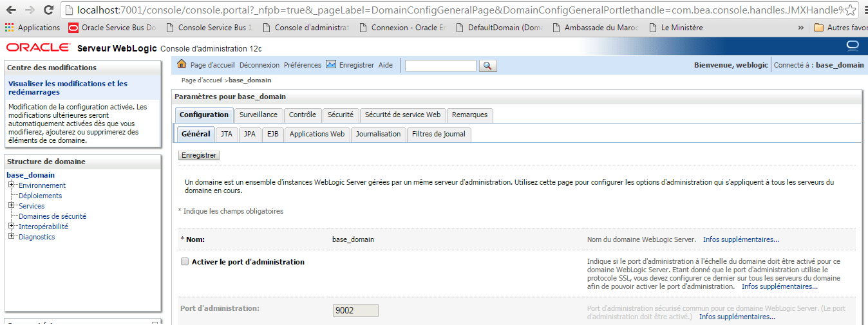Switch to the Surveillance tab
Image resolution: width=868 pixels, height=325 pixels.
258,115
